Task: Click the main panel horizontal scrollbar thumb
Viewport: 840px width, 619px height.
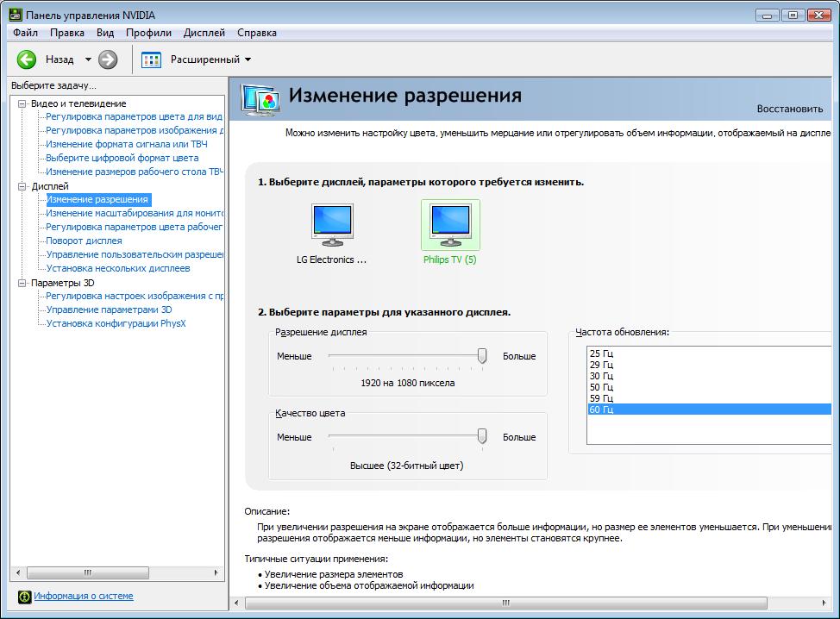Action: coord(505,603)
